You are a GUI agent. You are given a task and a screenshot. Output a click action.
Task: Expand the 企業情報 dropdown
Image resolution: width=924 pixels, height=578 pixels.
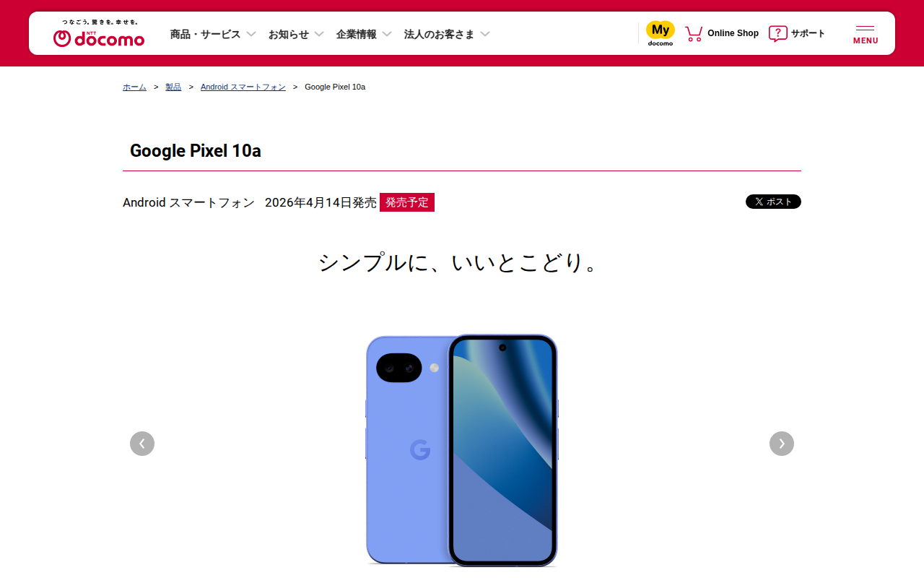[x=364, y=34]
